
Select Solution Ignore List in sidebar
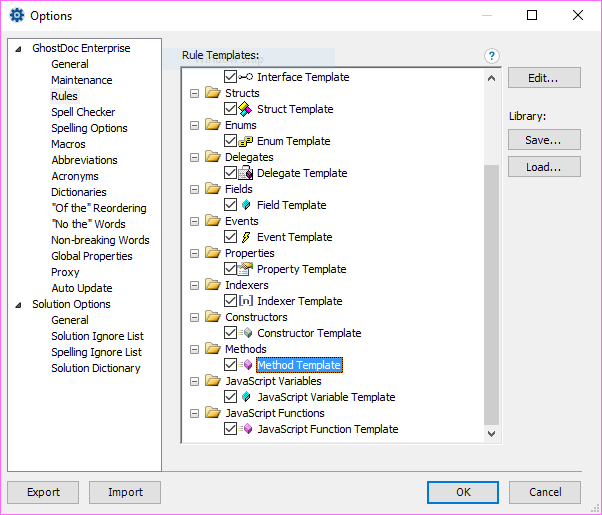(97, 336)
